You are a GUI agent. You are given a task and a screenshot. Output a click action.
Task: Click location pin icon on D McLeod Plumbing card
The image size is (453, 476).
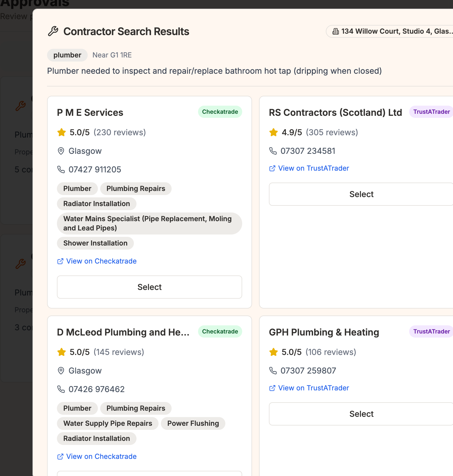61,371
